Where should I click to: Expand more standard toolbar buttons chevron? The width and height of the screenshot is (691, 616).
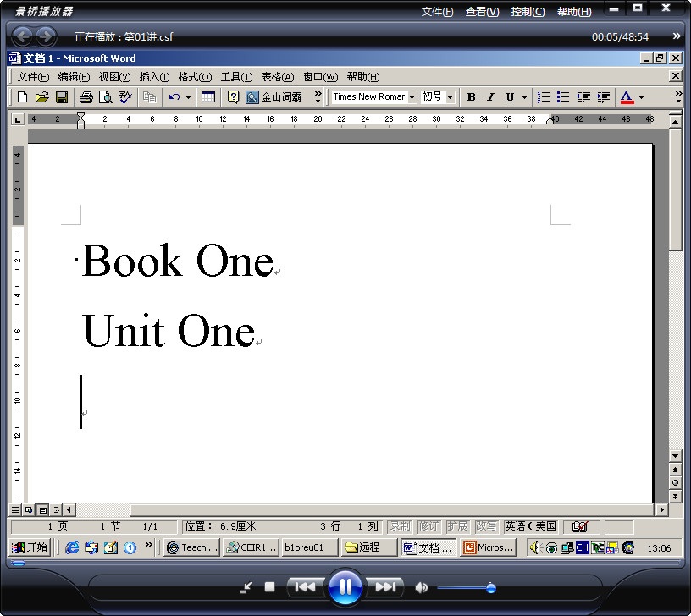click(318, 96)
